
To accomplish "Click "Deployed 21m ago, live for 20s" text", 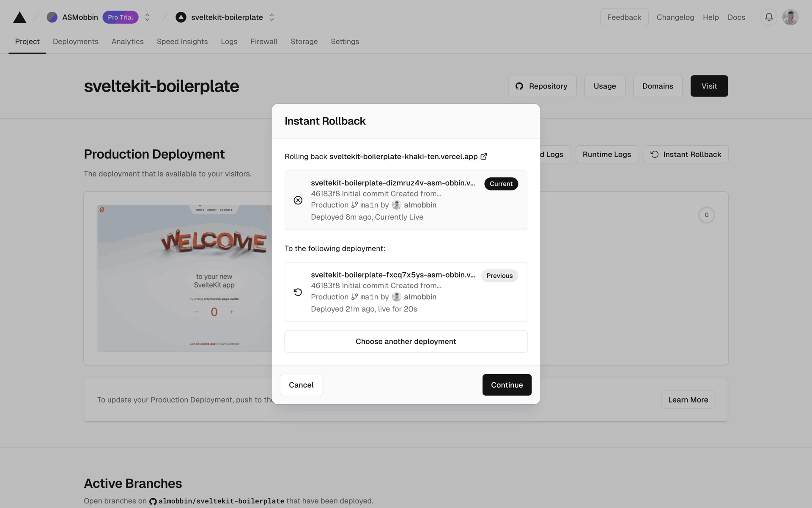I will [364, 309].
